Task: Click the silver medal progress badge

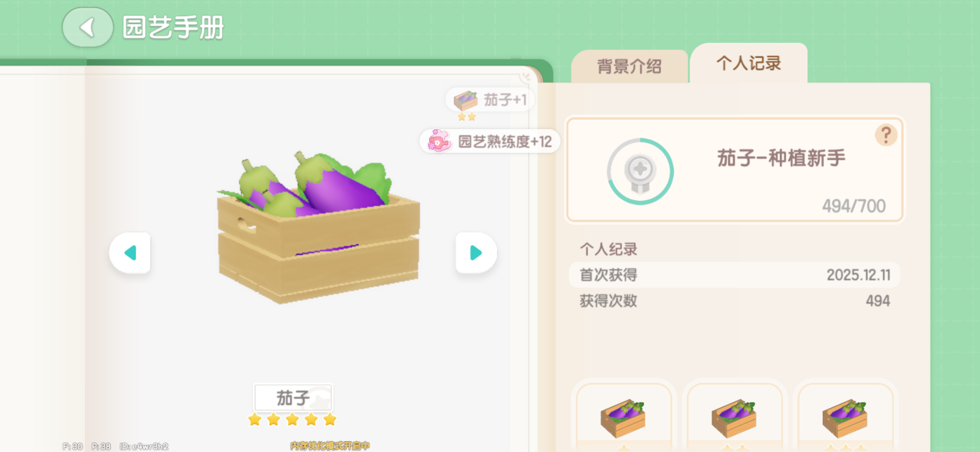Action: (x=640, y=171)
